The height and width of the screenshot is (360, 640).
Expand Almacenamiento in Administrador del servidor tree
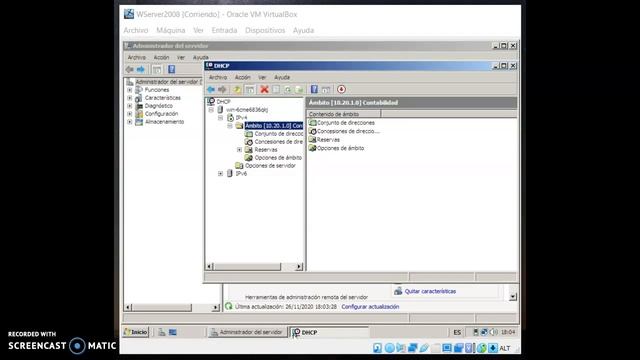click(130, 122)
